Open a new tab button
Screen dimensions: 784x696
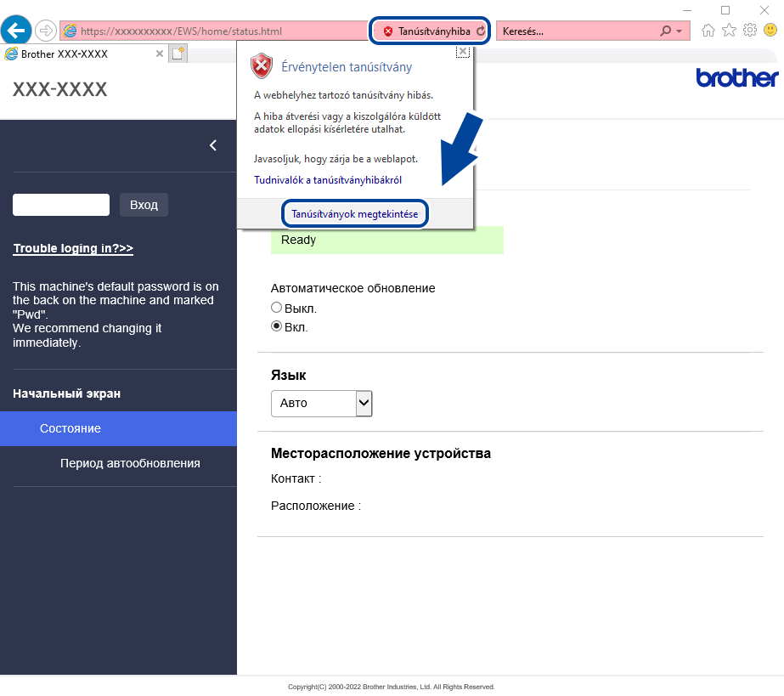click(178, 54)
